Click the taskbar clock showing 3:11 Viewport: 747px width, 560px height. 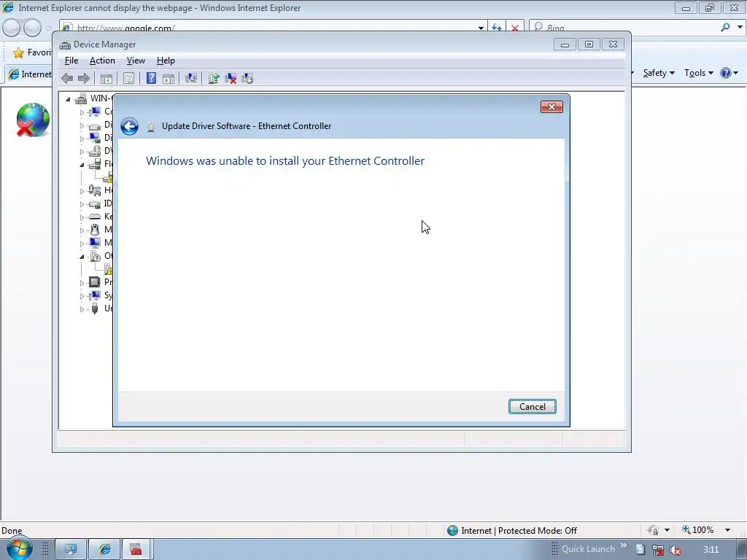click(x=711, y=550)
